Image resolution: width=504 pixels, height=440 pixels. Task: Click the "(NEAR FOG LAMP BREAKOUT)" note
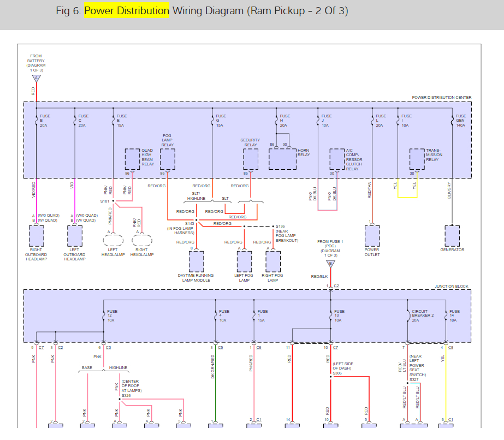click(x=287, y=236)
